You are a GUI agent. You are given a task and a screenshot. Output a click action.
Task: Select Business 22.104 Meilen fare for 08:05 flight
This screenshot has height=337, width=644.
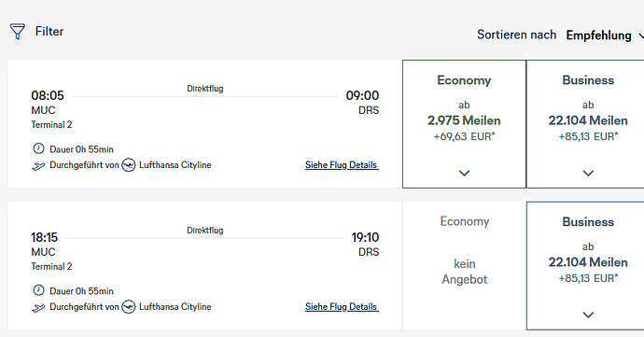tap(585, 124)
